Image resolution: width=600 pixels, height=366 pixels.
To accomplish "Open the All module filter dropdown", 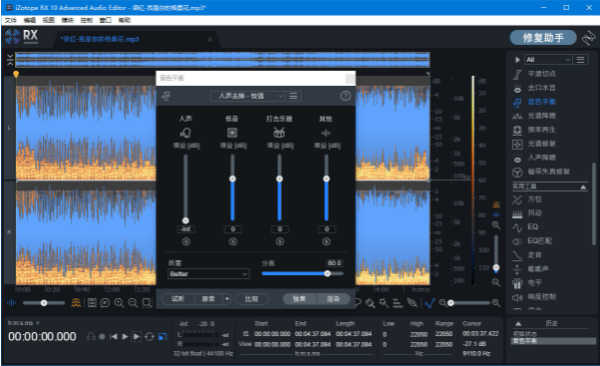I will tap(548, 60).
